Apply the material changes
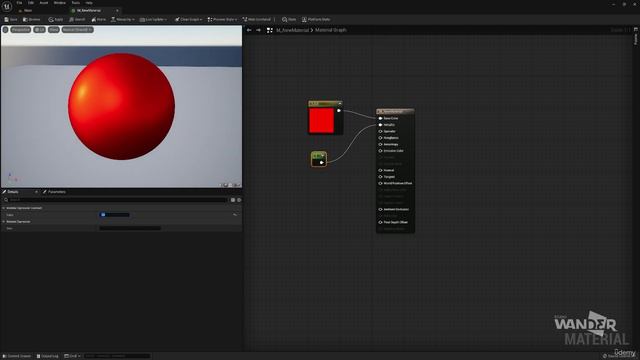This screenshot has width=640, height=360. (56, 19)
